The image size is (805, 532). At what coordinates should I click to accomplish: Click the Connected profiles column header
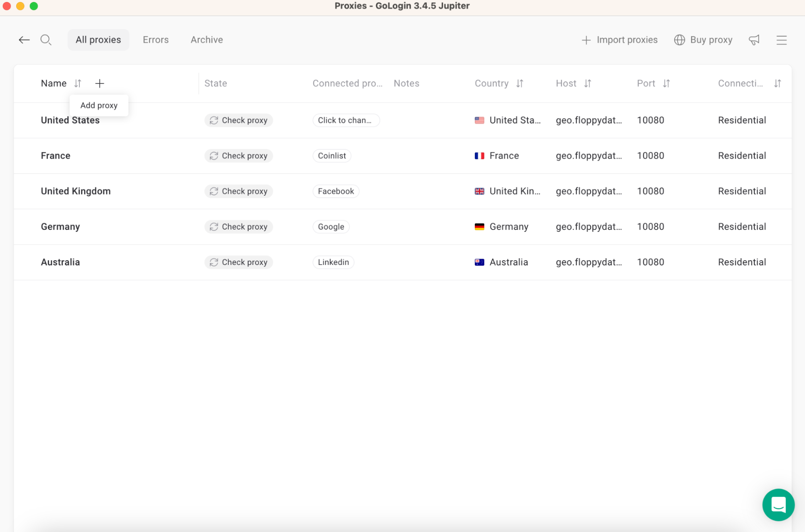click(x=347, y=83)
